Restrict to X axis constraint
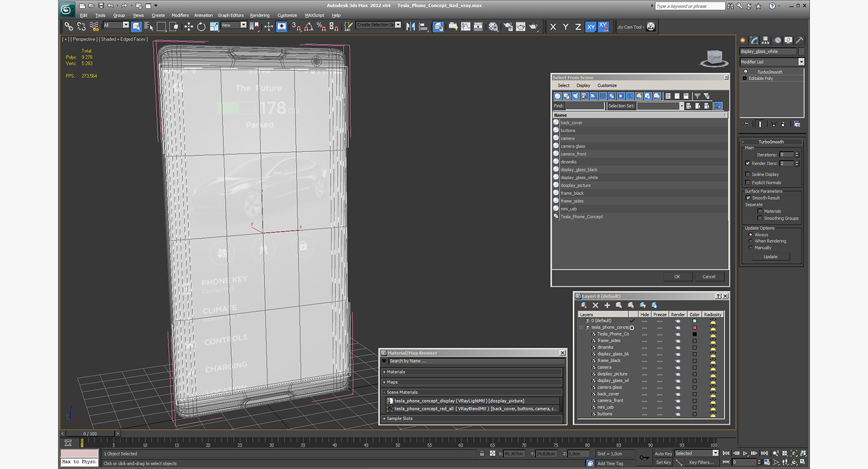Screen dimensions: 868x469 tap(553, 27)
